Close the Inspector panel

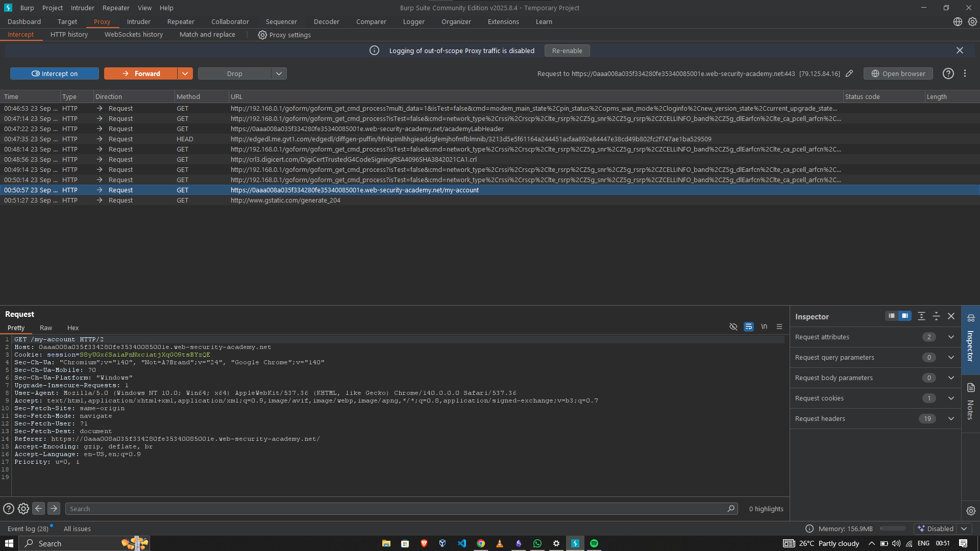click(x=951, y=316)
